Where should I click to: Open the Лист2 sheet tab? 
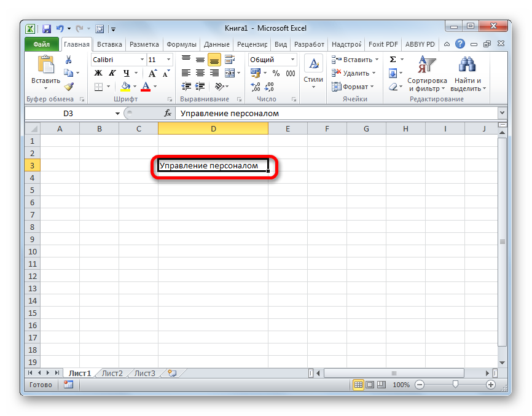click(112, 373)
